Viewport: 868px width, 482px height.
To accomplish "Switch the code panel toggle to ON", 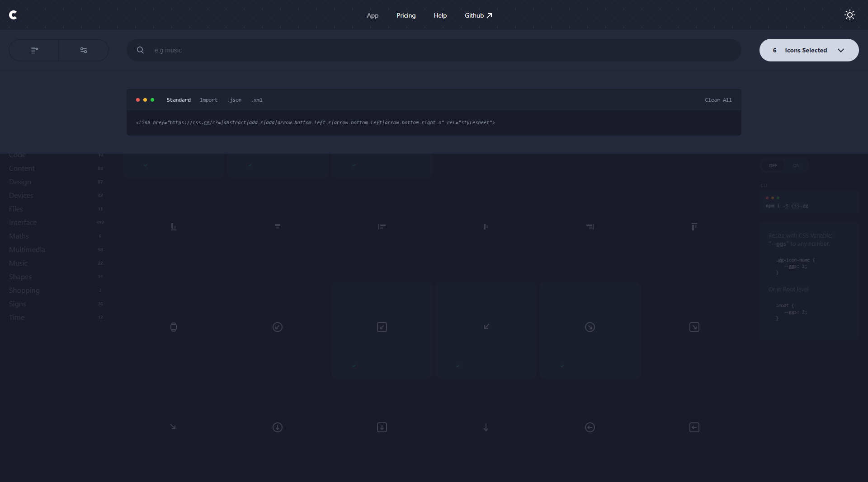I will click(796, 166).
